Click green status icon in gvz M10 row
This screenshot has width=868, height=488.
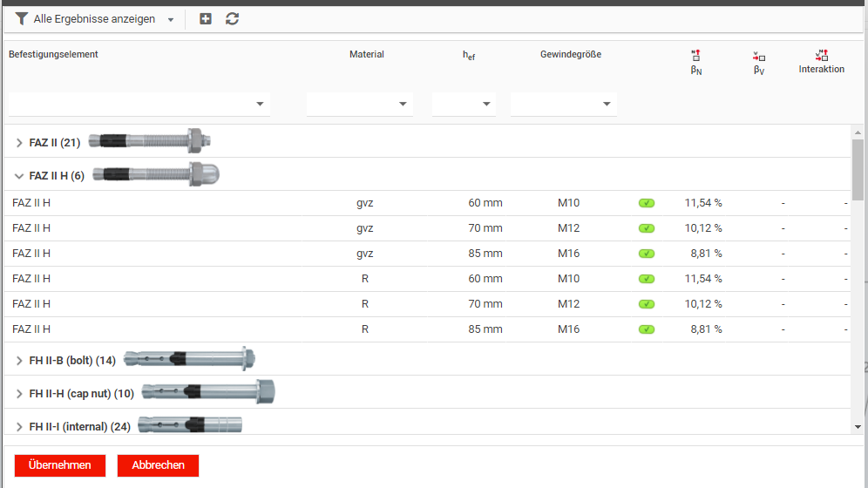click(647, 203)
